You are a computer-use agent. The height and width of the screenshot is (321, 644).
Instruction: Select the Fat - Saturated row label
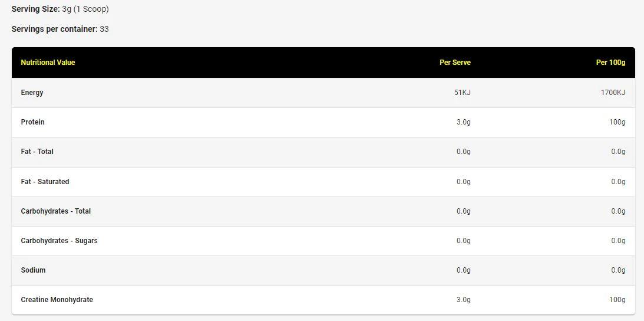coord(45,182)
